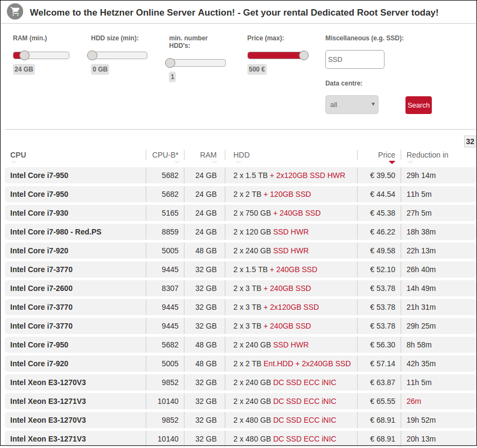The width and height of the screenshot is (477, 448).
Task: Click the € 46.22 price cell
Action: [x=382, y=232]
